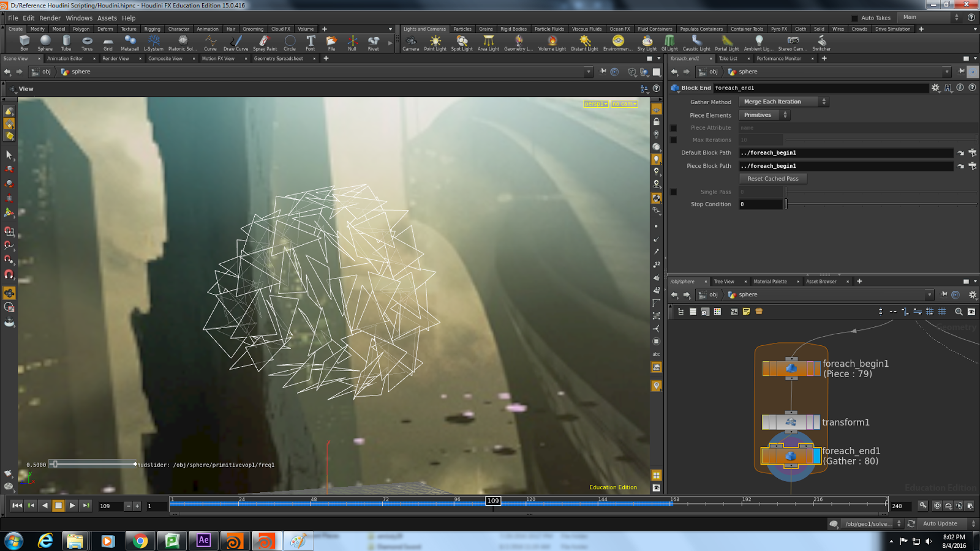980x551 pixels.
Task: Click the freq1 HUD slider in the viewport
Action: [x=56, y=464]
